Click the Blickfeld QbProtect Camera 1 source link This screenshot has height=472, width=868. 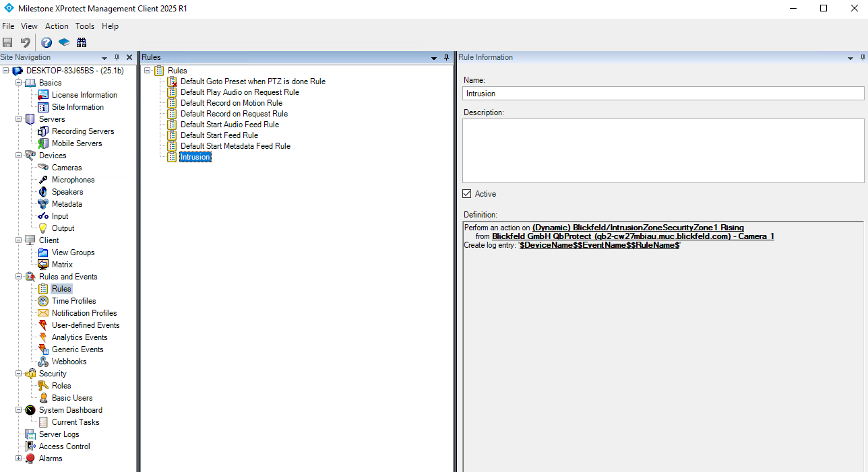click(x=633, y=236)
